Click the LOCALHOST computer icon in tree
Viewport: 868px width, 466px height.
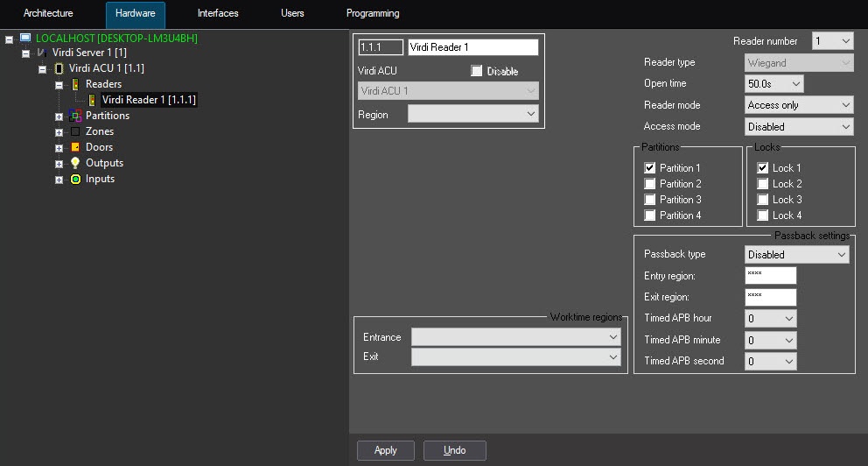[25, 38]
